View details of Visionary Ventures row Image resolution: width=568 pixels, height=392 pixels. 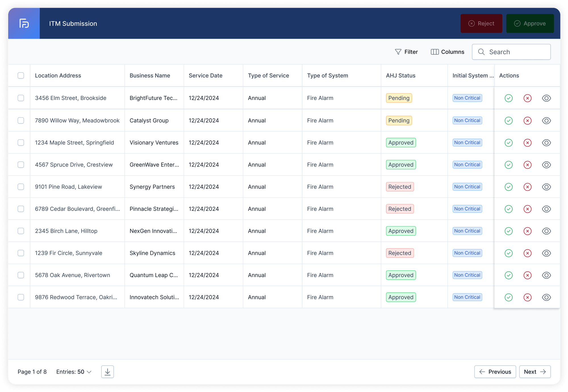(546, 143)
